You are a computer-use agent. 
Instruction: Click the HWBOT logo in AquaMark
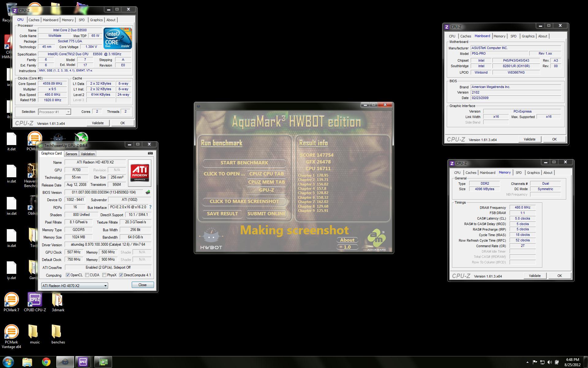pos(211,239)
